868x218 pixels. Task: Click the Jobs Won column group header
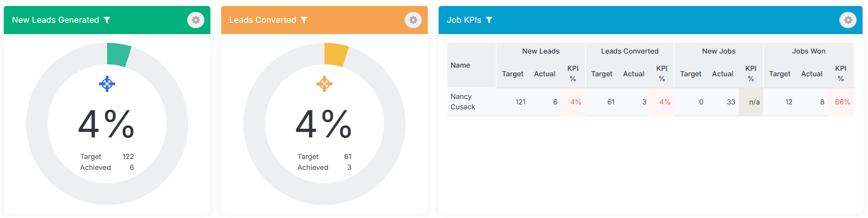(x=809, y=51)
